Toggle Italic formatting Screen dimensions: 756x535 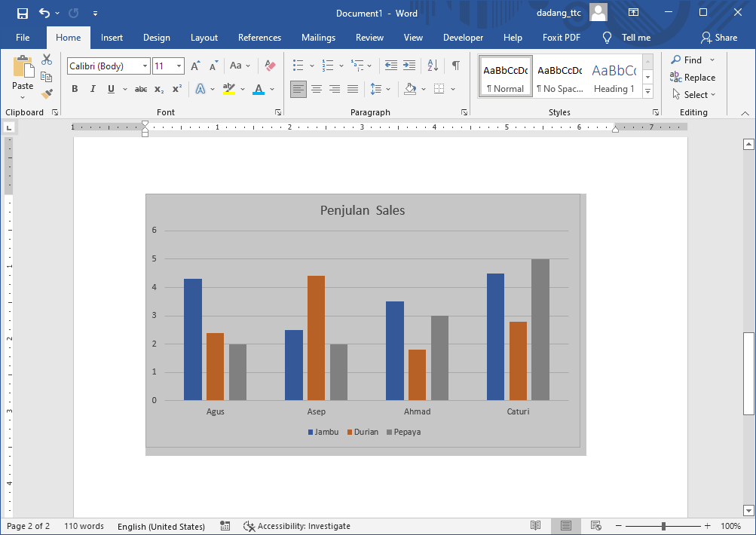click(x=93, y=89)
